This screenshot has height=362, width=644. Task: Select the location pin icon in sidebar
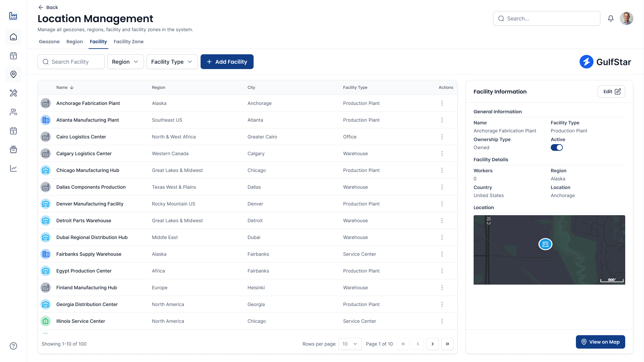click(x=13, y=74)
